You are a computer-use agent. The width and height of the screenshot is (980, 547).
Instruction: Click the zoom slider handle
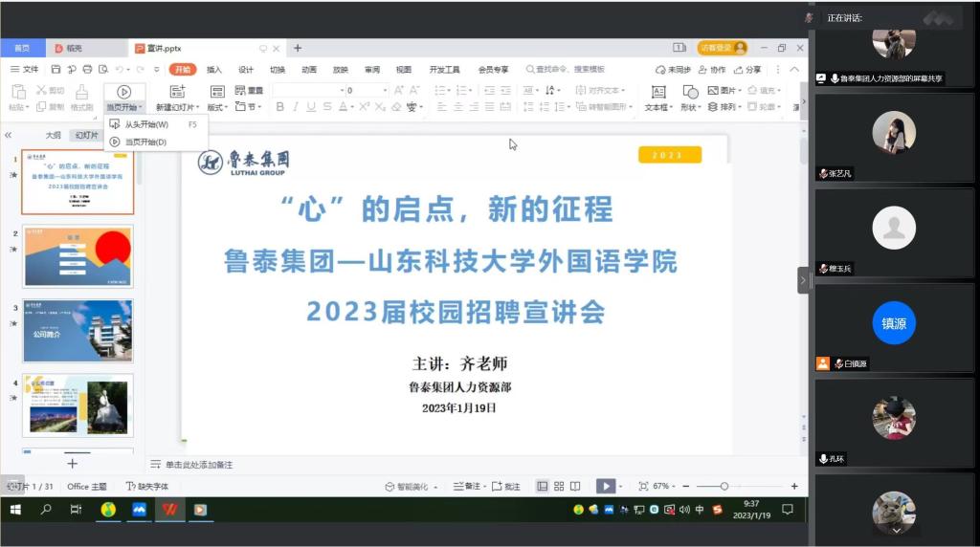[724, 486]
